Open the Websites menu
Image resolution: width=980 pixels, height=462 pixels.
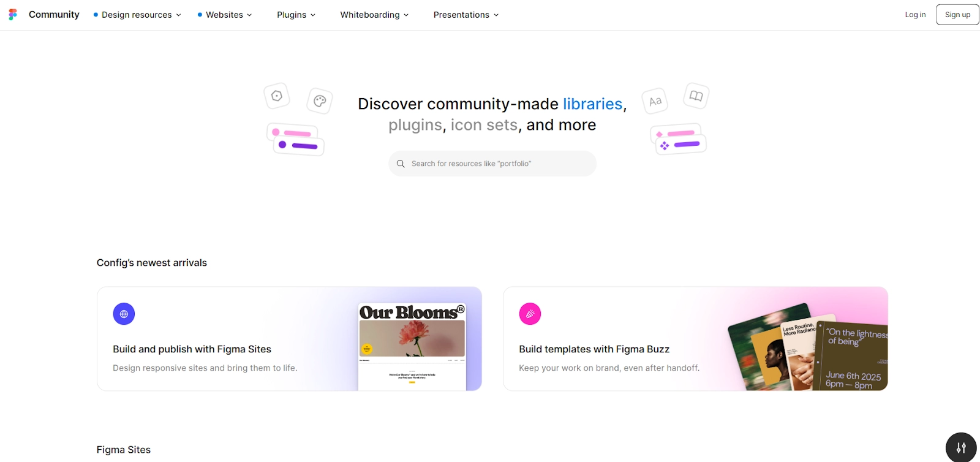(x=225, y=15)
